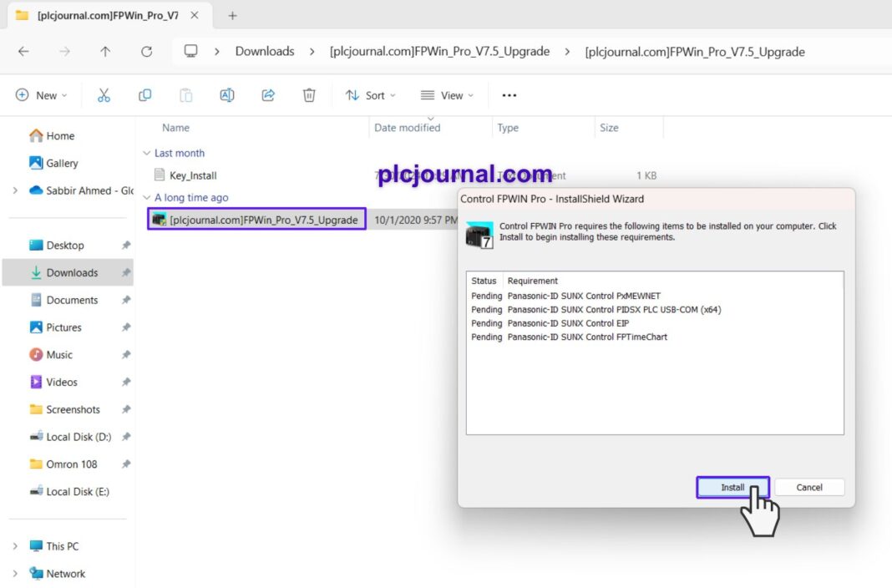
Task: Open Downloads in the sidebar
Action: tap(72, 272)
